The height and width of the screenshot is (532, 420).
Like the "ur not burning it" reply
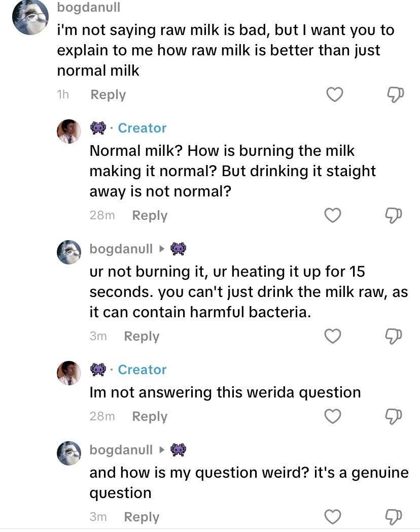pyautogui.click(x=332, y=336)
